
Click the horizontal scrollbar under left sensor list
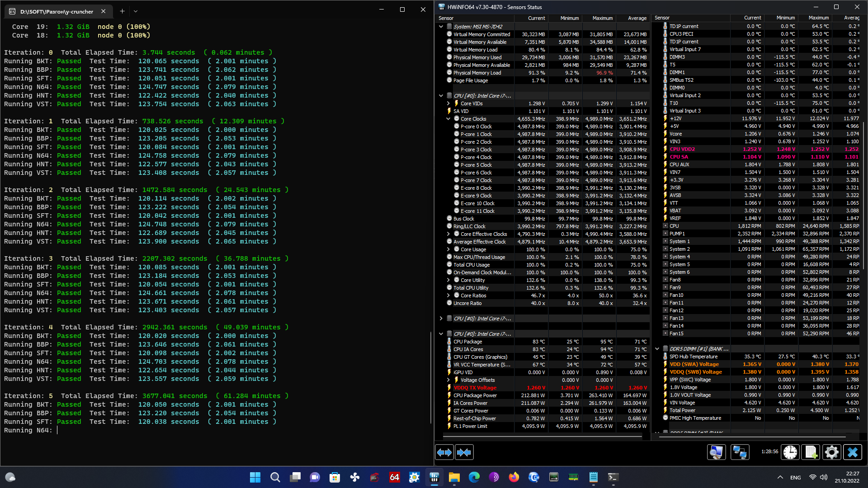542,437
